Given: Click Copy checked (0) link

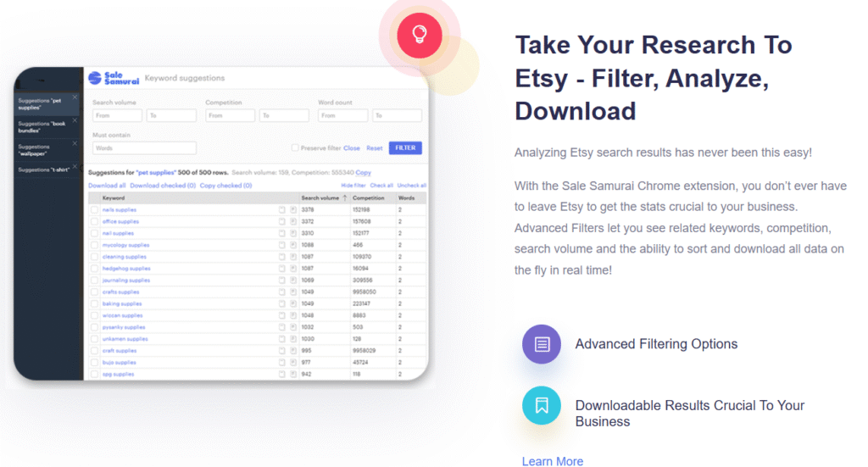Looking at the screenshot, I should pos(225,186).
